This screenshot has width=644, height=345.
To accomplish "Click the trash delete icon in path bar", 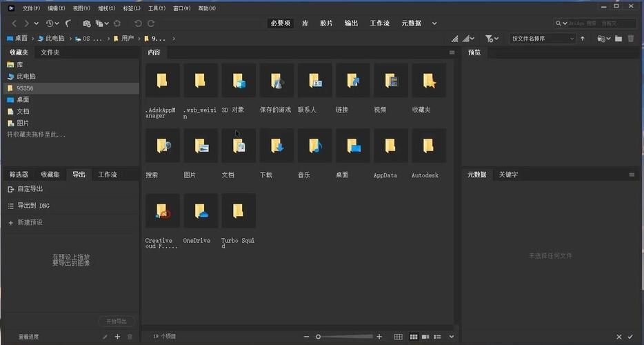I will pos(630,39).
